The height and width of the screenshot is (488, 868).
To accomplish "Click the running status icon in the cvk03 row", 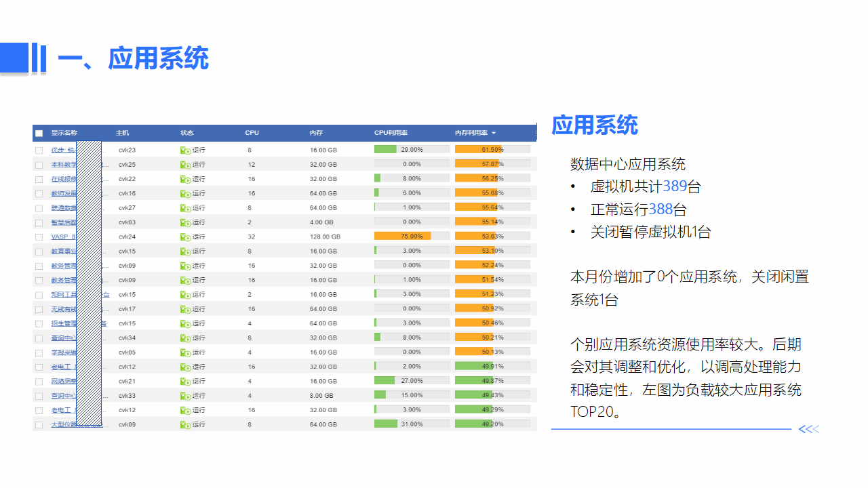I will pyautogui.click(x=185, y=222).
